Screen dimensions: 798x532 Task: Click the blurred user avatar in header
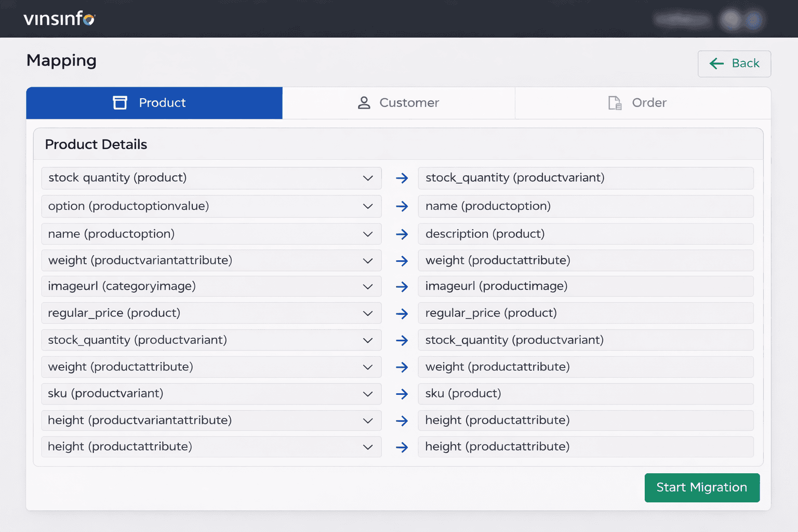click(x=731, y=20)
